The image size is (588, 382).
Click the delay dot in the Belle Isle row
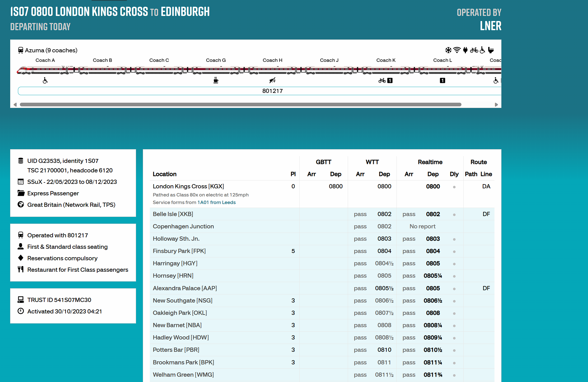pos(454,215)
